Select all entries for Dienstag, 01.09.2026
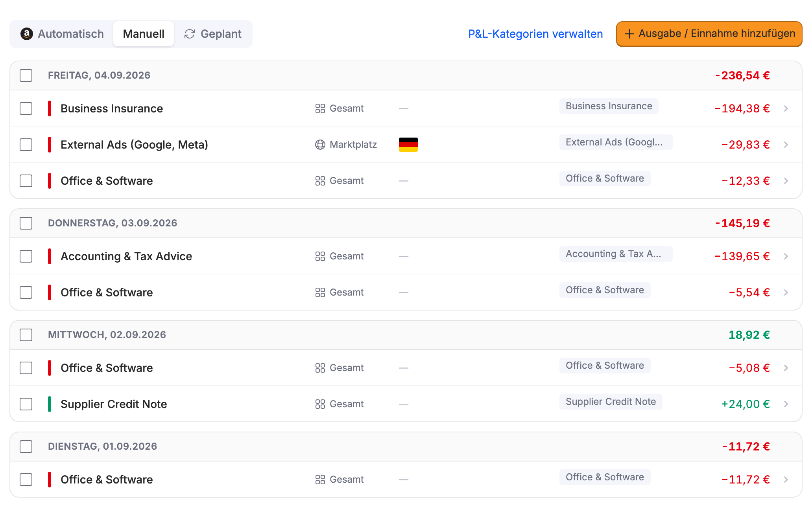 point(26,447)
